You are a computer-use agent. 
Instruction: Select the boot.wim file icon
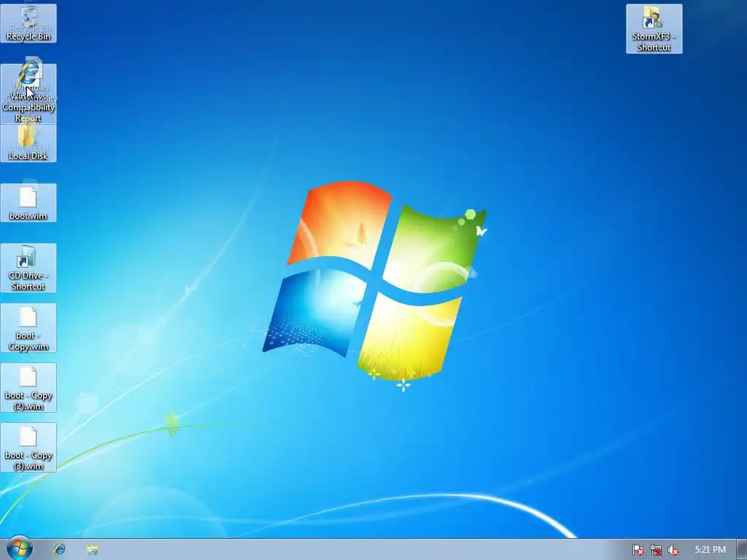pyautogui.click(x=28, y=203)
